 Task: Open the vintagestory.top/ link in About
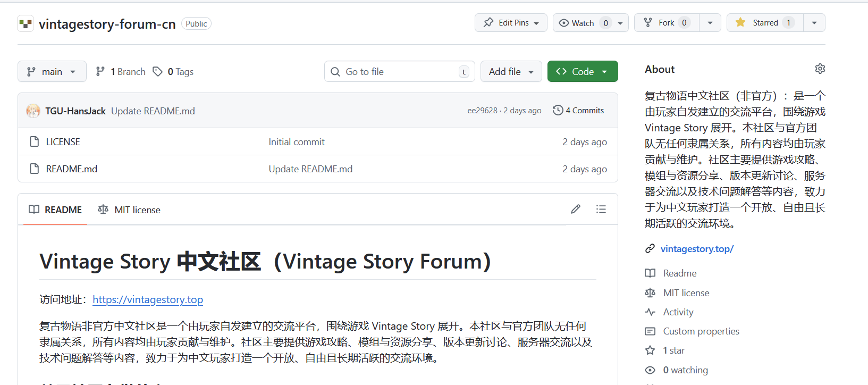point(697,249)
